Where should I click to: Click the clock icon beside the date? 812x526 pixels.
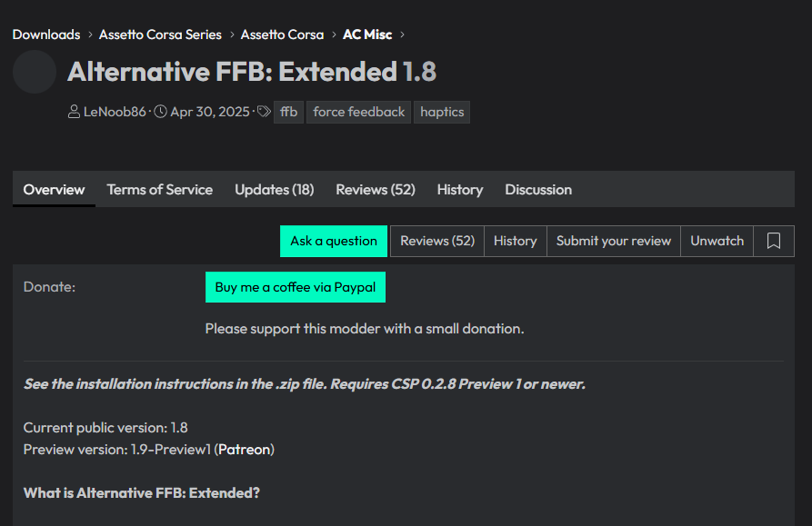tap(160, 112)
